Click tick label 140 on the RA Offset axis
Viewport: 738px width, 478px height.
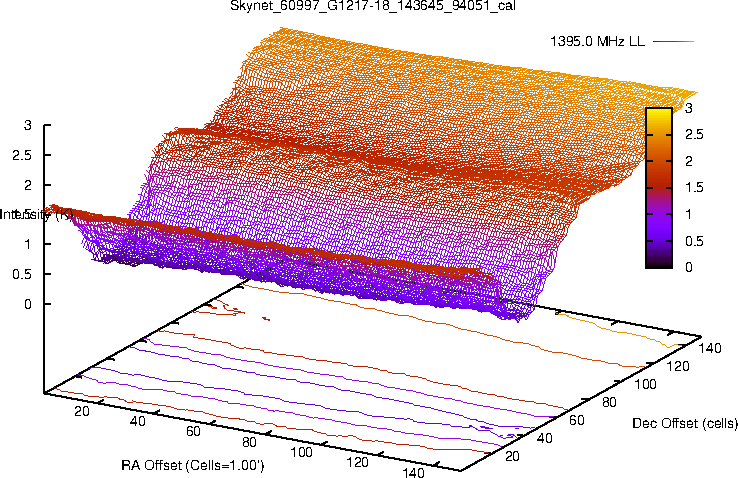(414, 472)
